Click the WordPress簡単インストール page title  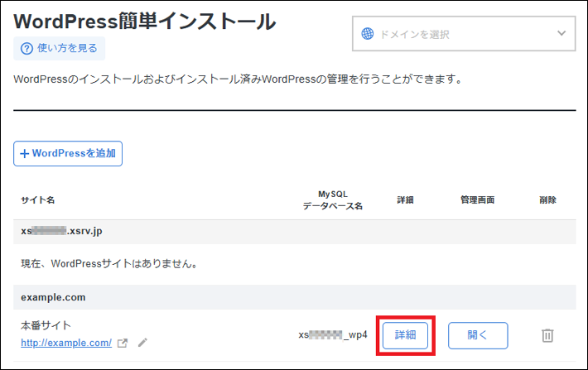[145, 22]
